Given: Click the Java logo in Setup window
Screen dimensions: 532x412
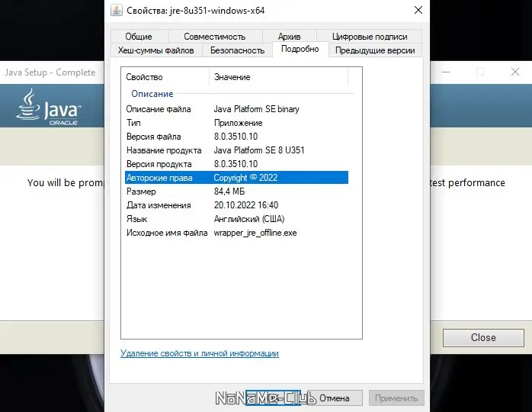Looking at the screenshot, I should click(49, 107).
